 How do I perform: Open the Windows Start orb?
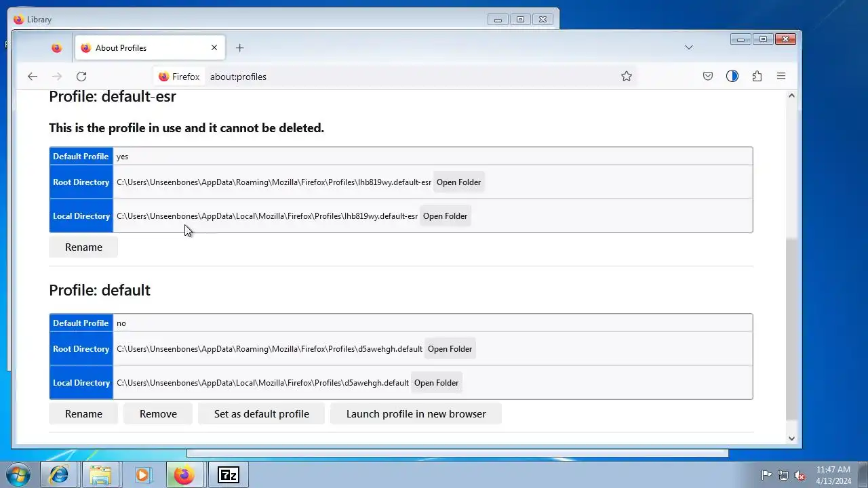tap(18, 475)
